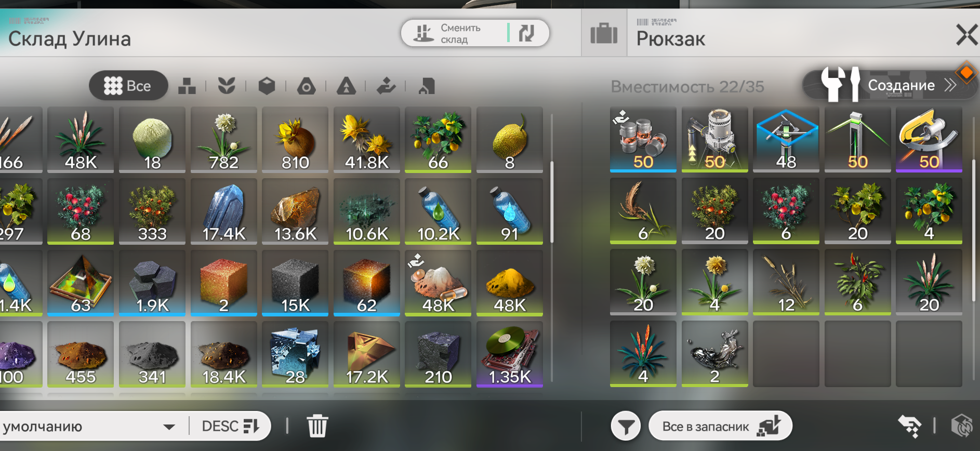Expand the Создание crafting panel

tap(890, 85)
